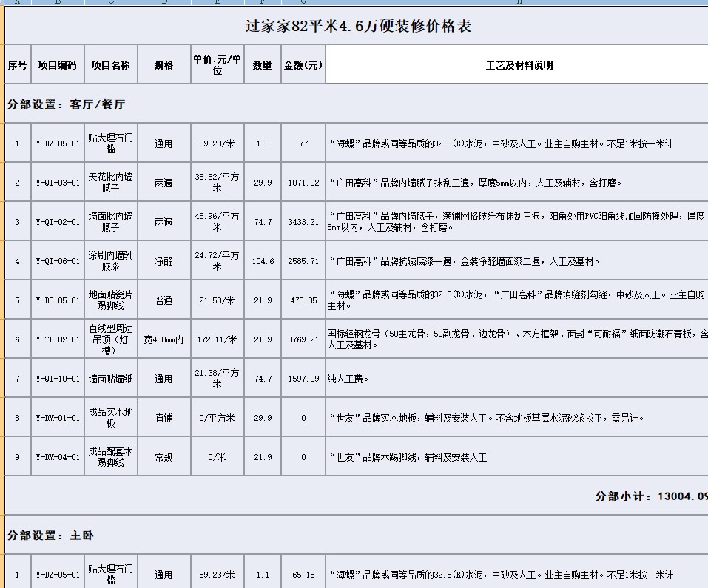Select the 墙面批内墙腻子 item name cell
The image size is (708, 588).
[111, 222]
